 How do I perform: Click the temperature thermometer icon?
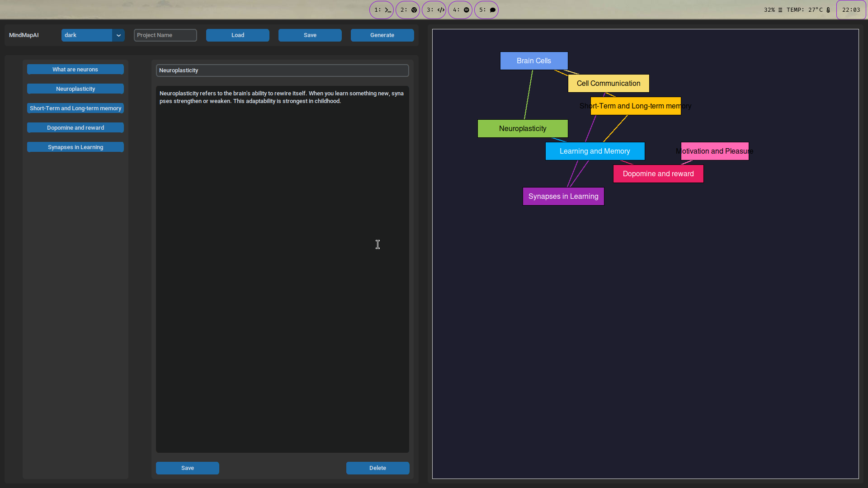pos(828,10)
